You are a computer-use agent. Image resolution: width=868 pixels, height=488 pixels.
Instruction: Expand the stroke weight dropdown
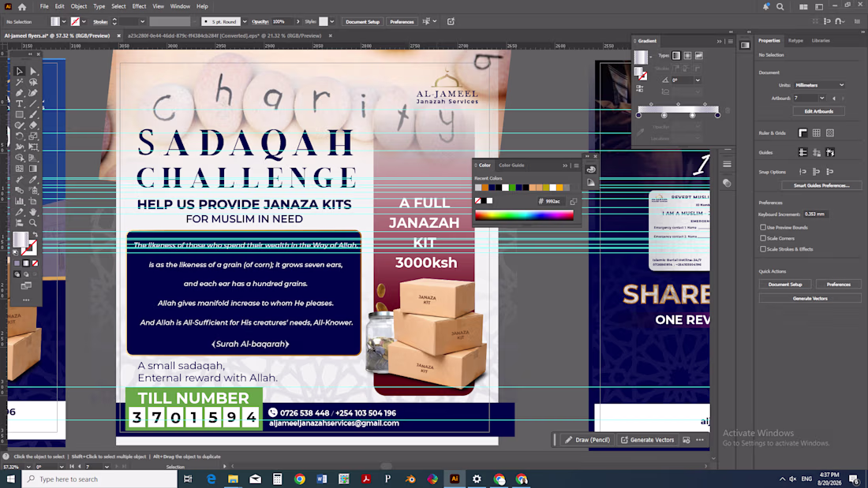(x=142, y=21)
